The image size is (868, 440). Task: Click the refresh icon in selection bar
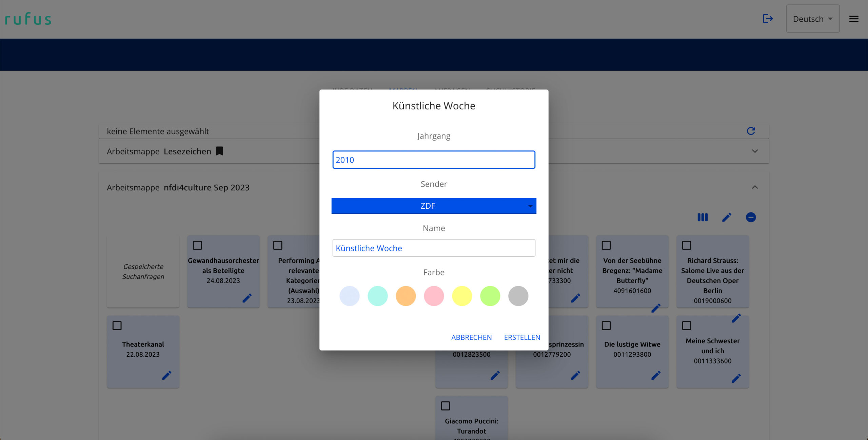751,131
